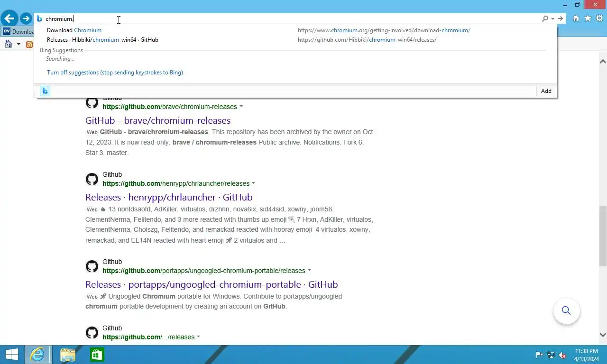Screen dimensions: 607x364
Task: Open github.com/portapps/ungoogled-chromium-portable/releases URL
Action: (x=204, y=271)
